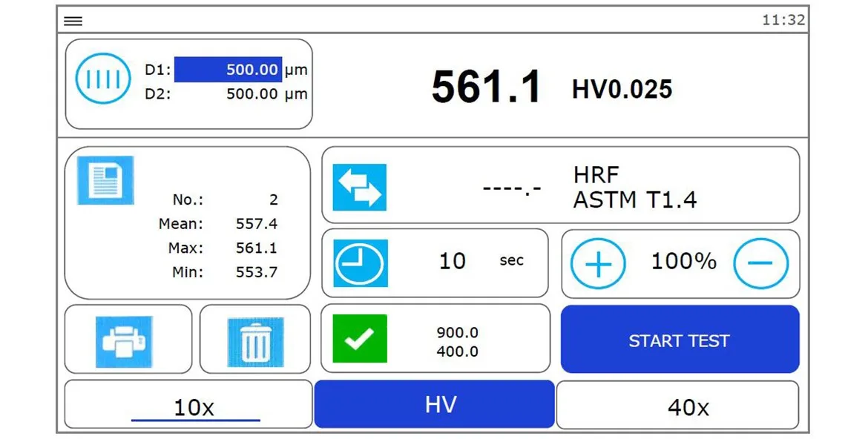Increase brightness with the plus button
Image resolution: width=868 pixels, height=439 pixels.
pos(597,263)
